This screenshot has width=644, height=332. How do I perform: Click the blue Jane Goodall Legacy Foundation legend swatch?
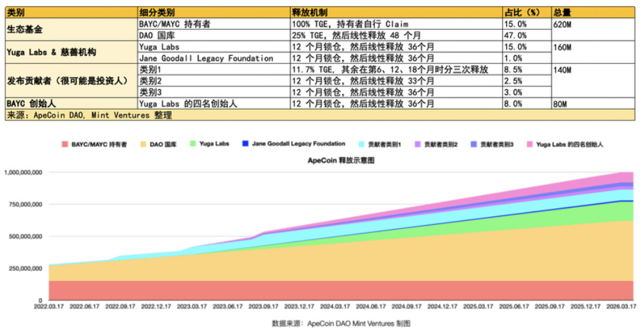coord(245,144)
